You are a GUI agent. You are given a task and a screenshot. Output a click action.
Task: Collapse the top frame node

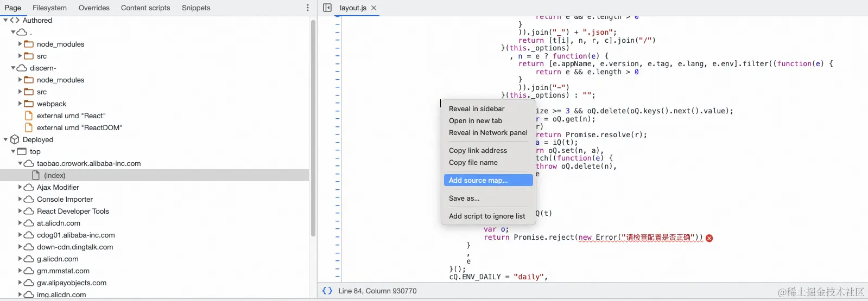13,151
